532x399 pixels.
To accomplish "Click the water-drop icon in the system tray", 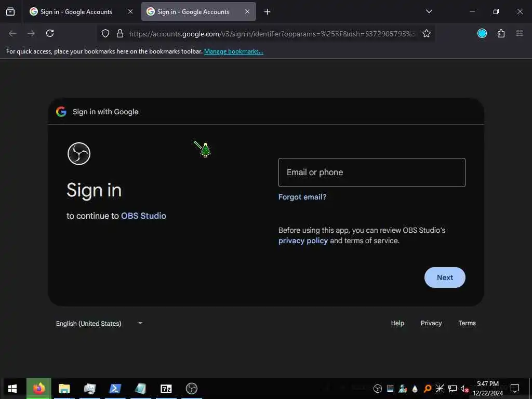I will pos(415,389).
